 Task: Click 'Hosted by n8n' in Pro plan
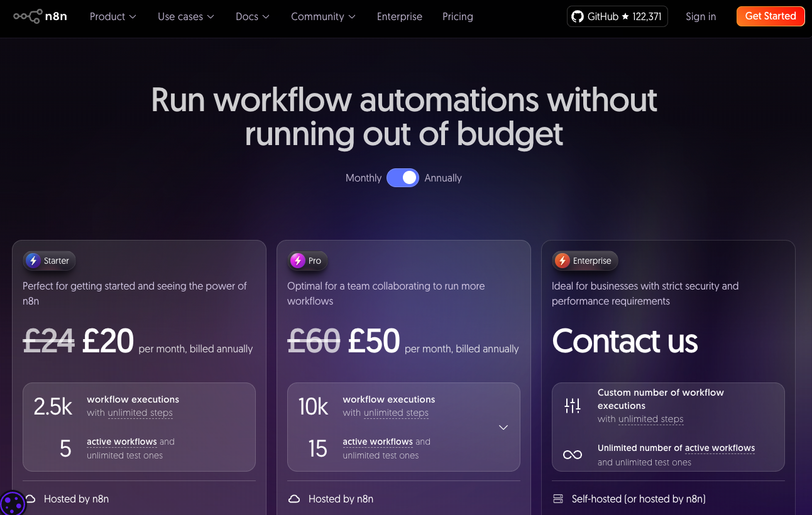point(341,499)
